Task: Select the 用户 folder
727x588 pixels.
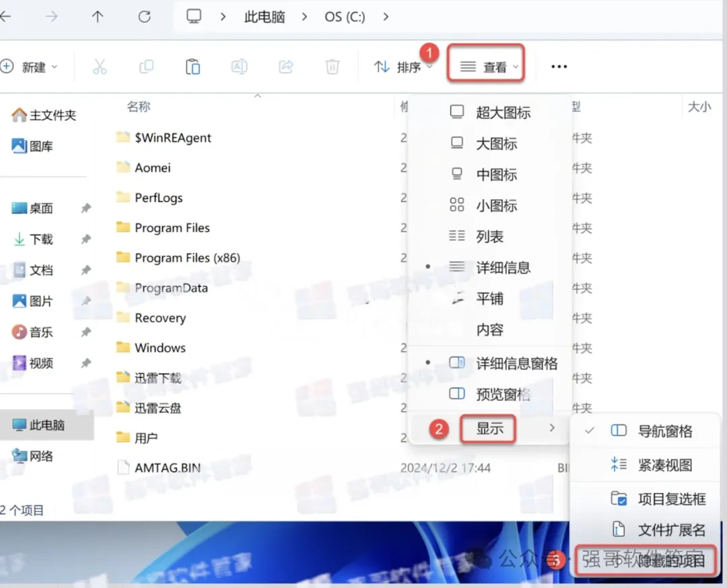Action: (137, 437)
